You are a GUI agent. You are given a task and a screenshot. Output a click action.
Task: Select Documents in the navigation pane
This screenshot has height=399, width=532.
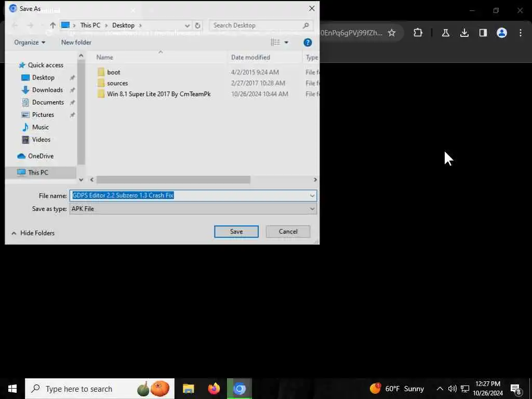click(48, 102)
